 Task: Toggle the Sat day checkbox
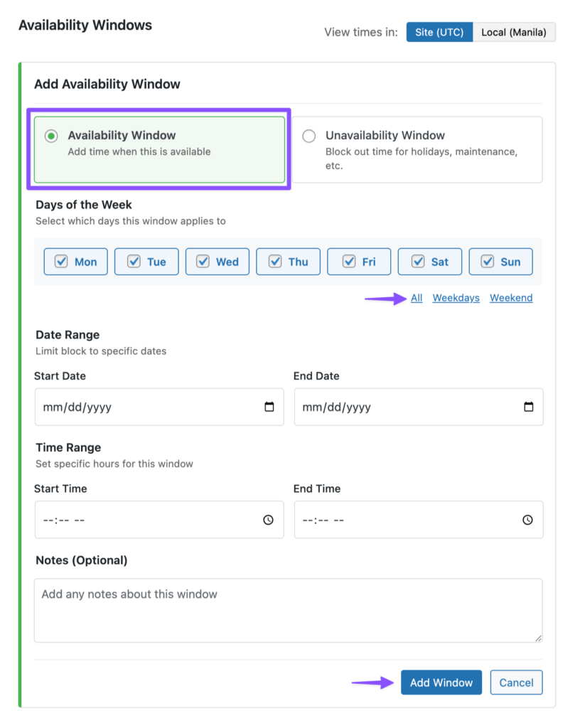click(418, 261)
